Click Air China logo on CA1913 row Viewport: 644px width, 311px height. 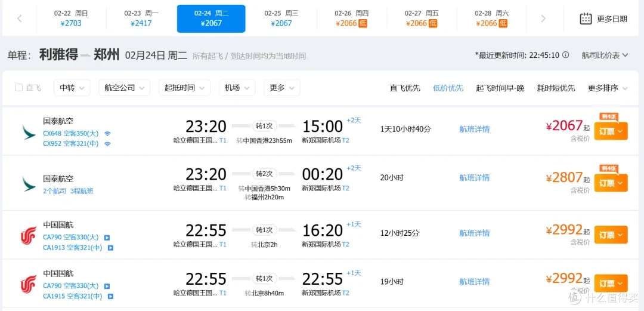[29, 236]
